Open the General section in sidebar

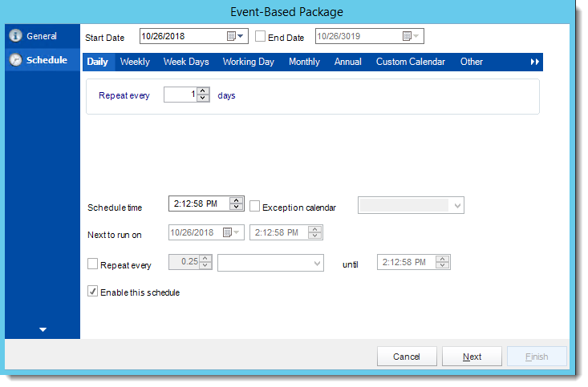point(42,36)
